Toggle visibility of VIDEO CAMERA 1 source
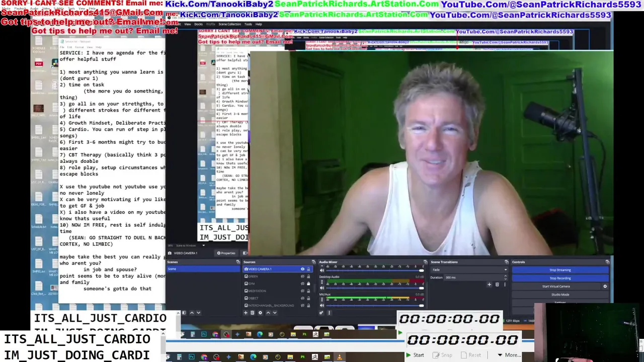 302,269
